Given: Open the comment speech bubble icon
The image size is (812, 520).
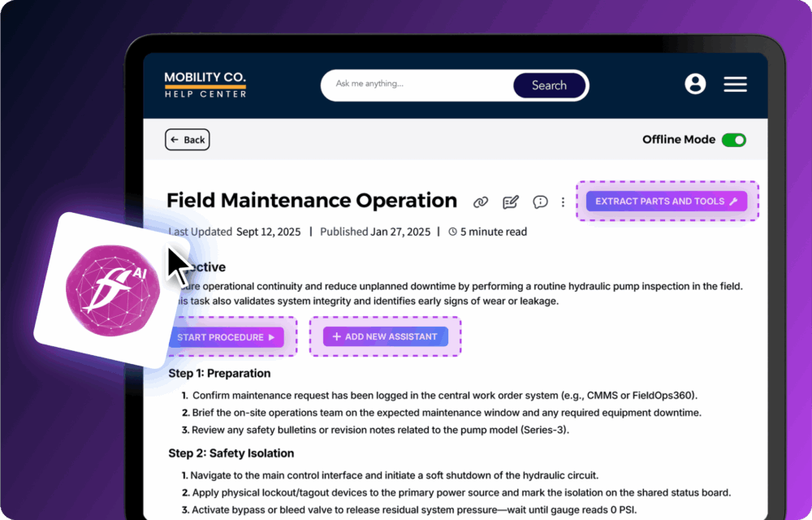Looking at the screenshot, I should coord(540,202).
